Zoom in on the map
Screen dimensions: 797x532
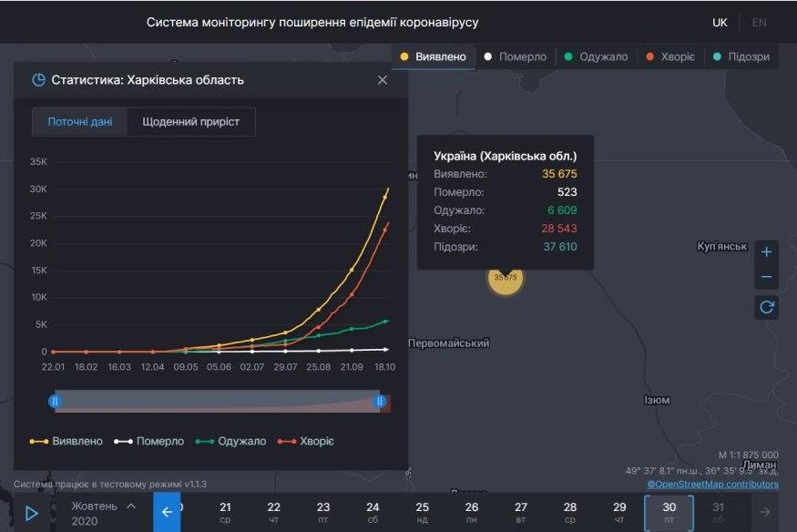(766, 251)
